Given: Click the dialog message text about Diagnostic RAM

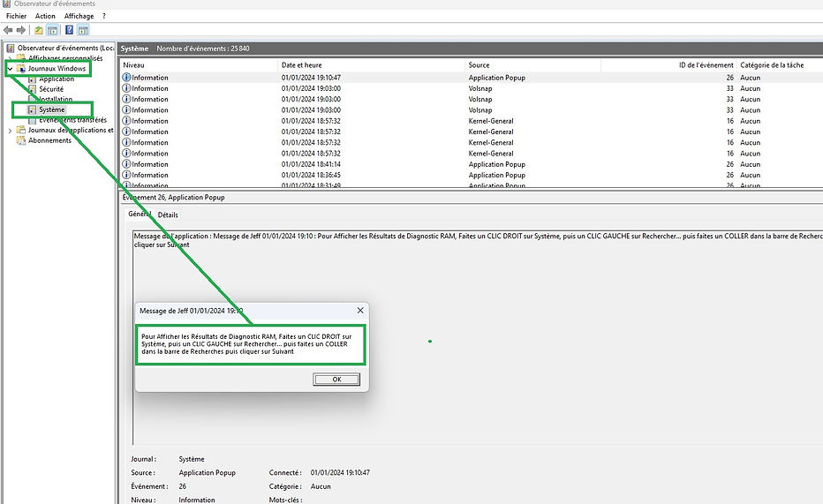Looking at the screenshot, I should (246, 344).
